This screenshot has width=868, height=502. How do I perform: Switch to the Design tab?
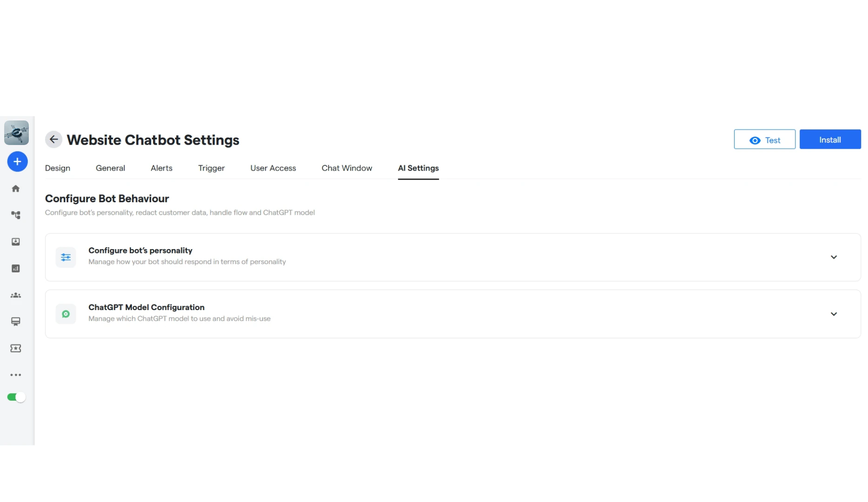point(58,168)
